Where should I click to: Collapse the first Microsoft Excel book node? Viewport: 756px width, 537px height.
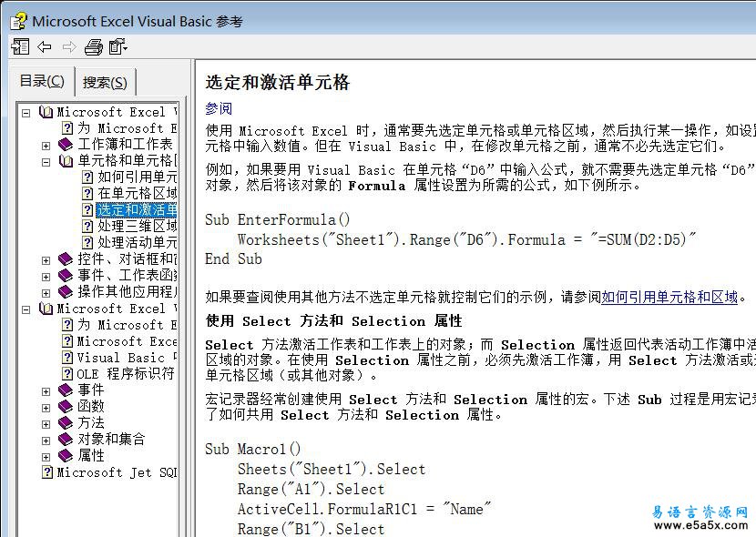(26, 113)
